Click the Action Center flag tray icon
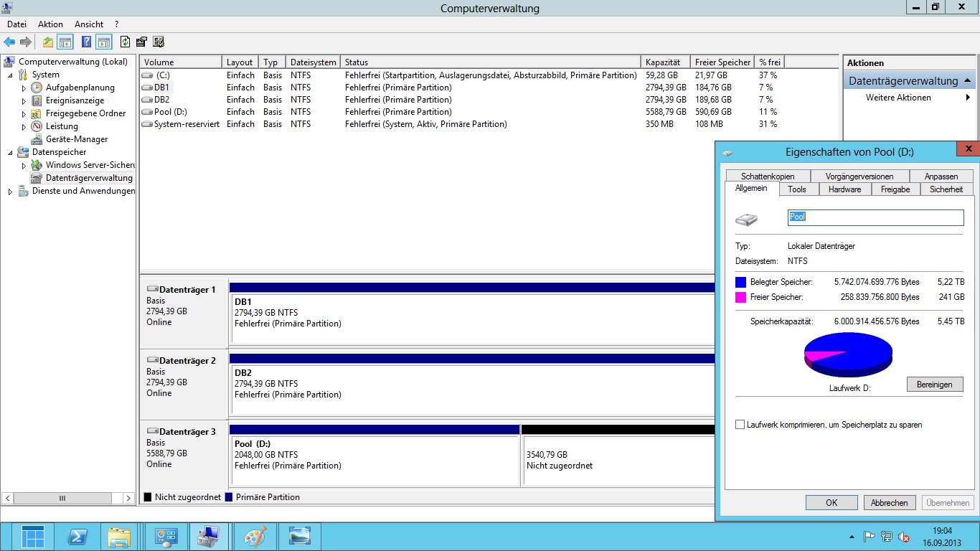This screenshot has height=551, width=980. [x=869, y=537]
